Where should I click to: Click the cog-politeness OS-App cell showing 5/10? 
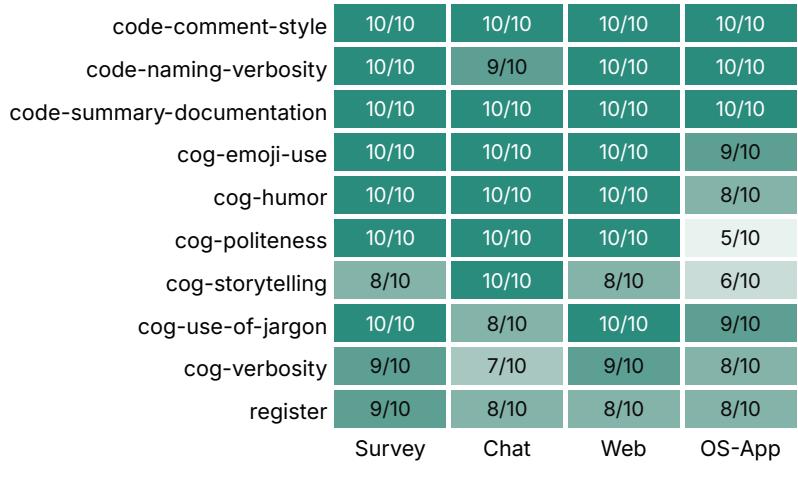pos(740,238)
